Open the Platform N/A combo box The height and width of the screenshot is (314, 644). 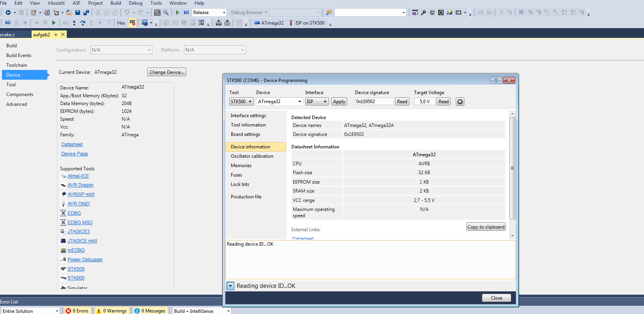tap(215, 50)
